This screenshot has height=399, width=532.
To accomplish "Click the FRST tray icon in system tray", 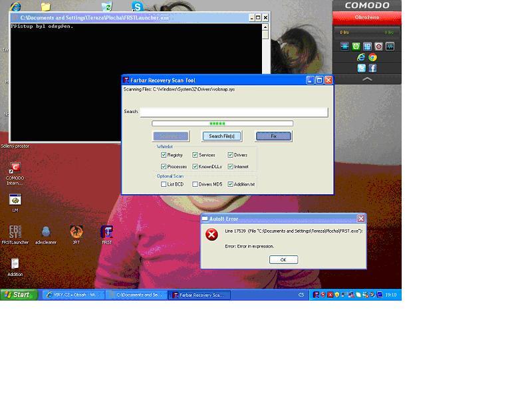I will pyautogui.click(x=316, y=295).
